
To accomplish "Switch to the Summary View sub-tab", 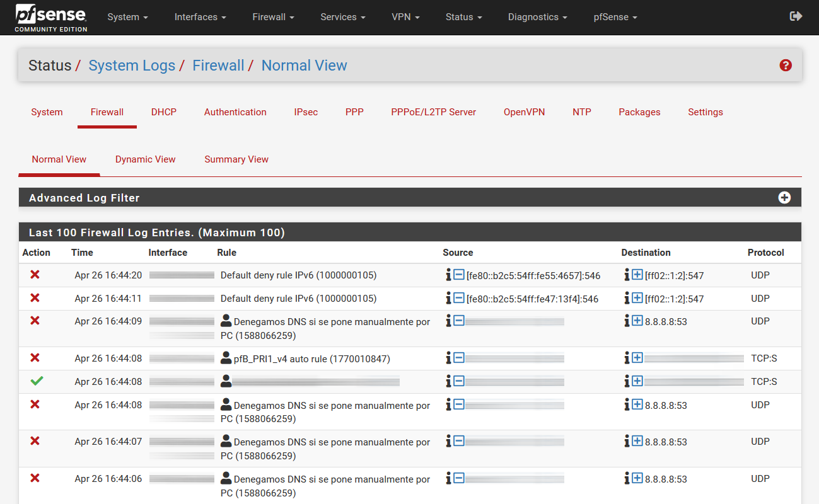I will click(x=236, y=159).
